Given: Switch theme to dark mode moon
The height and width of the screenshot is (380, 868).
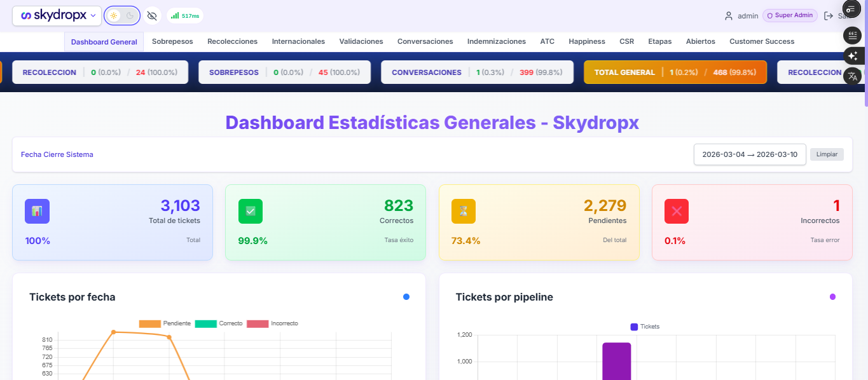Looking at the screenshot, I should 130,15.
